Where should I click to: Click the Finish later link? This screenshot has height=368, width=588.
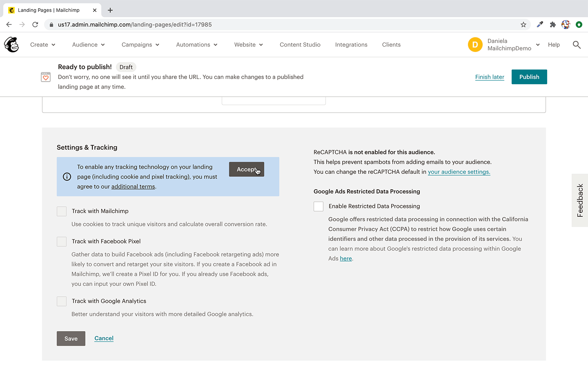pos(490,77)
